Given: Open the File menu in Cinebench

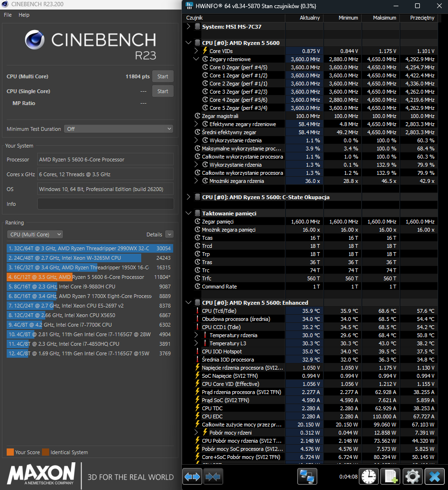Looking at the screenshot, I should pyautogui.click(x=8, y=15).
